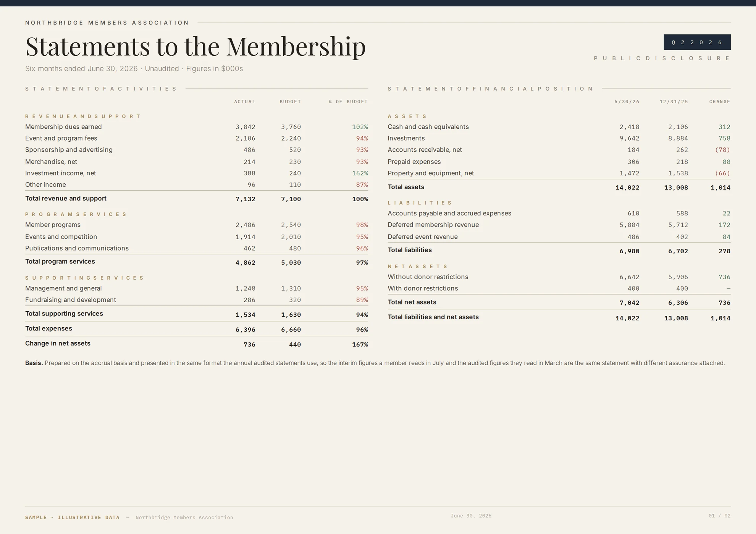Click the Investment income 162% value
This screenshot has width=756, height=534.
[360, 173]
